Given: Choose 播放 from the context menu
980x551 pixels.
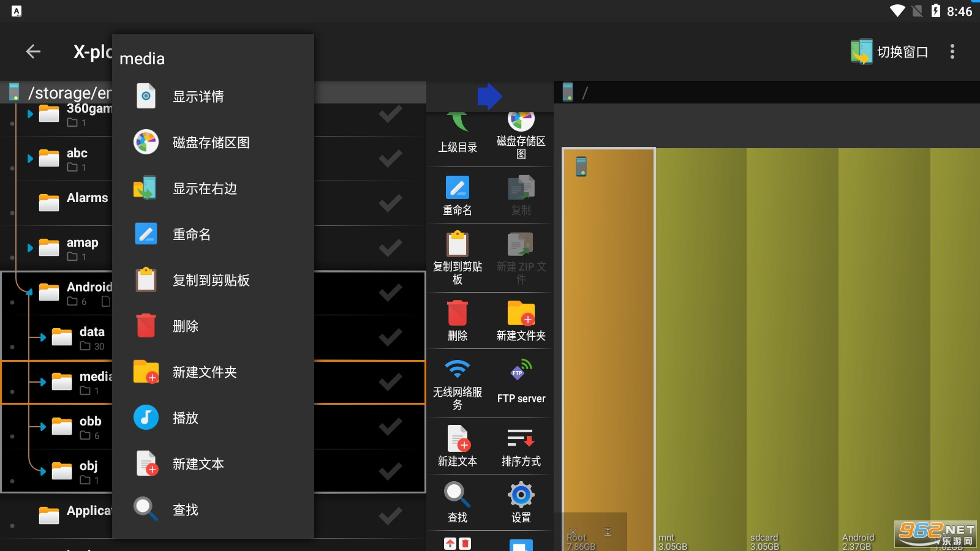Looking at the screenshot, I should point(213,418).
